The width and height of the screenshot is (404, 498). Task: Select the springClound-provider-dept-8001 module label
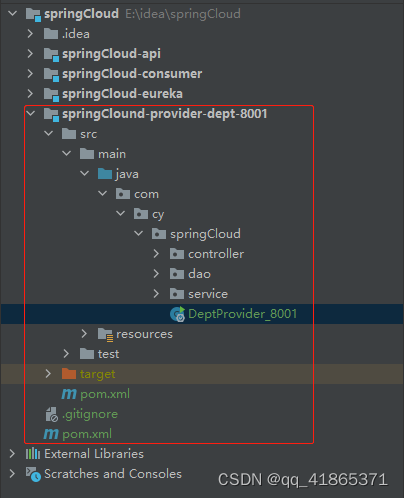pyautogui.click(x=165, y=114)
